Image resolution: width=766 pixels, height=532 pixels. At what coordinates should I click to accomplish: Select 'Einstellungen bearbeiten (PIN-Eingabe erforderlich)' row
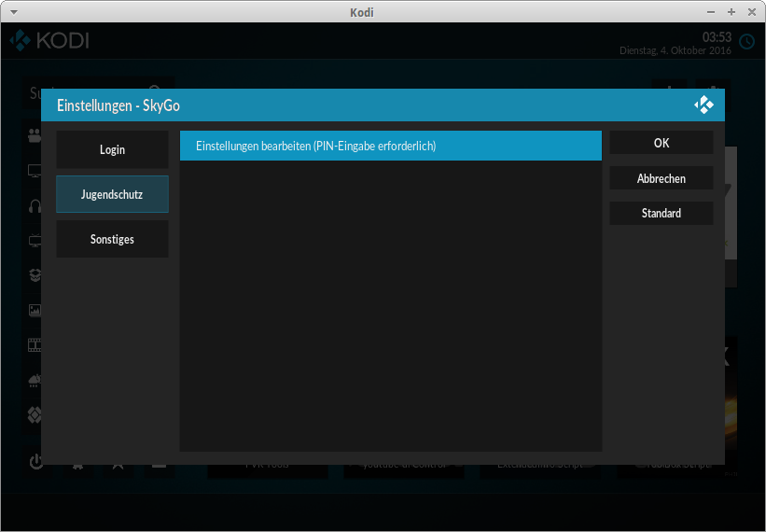tap(391, 146)
